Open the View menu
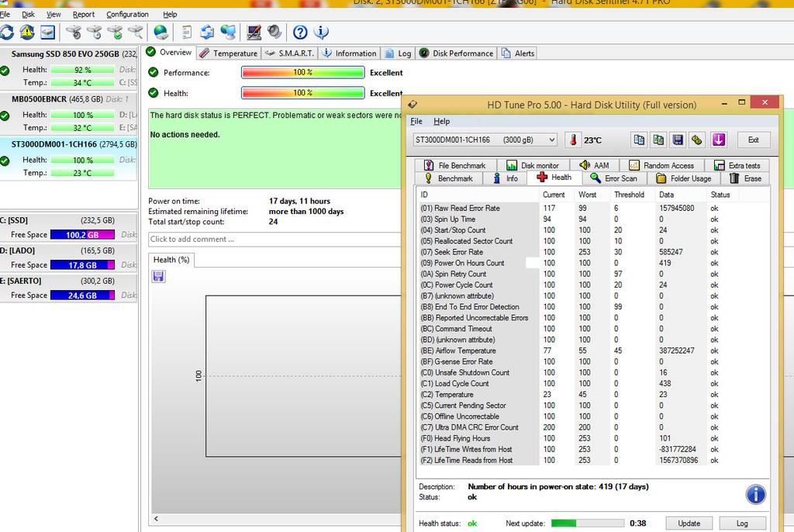794x532 pixels. point(54,14)
